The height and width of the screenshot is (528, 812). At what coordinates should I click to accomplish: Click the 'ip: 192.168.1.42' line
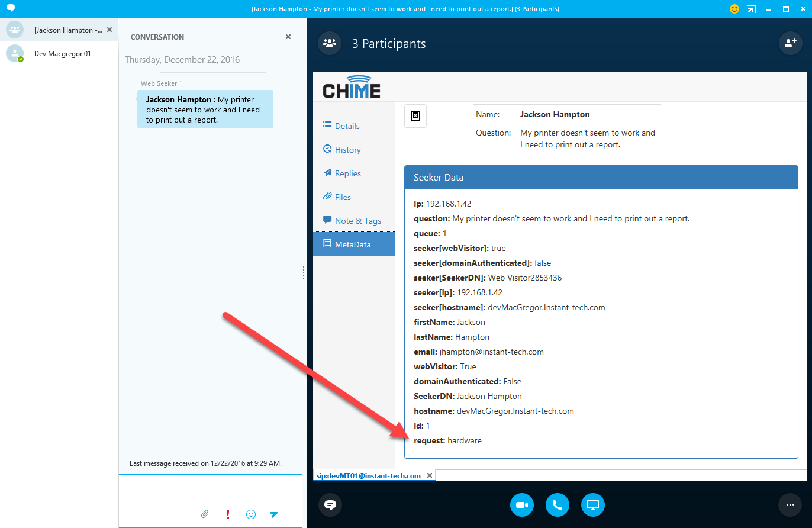(442, 204)
